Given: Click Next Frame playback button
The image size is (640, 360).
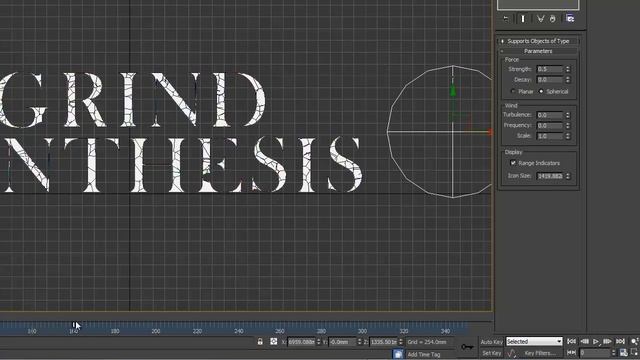Looking at the screenshot, I should coord(607,341).
